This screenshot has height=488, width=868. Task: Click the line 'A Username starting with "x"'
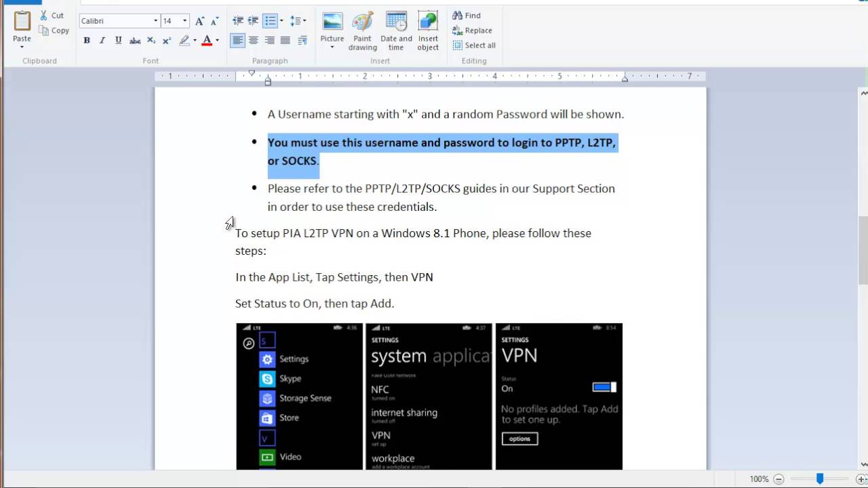[446, 114]
